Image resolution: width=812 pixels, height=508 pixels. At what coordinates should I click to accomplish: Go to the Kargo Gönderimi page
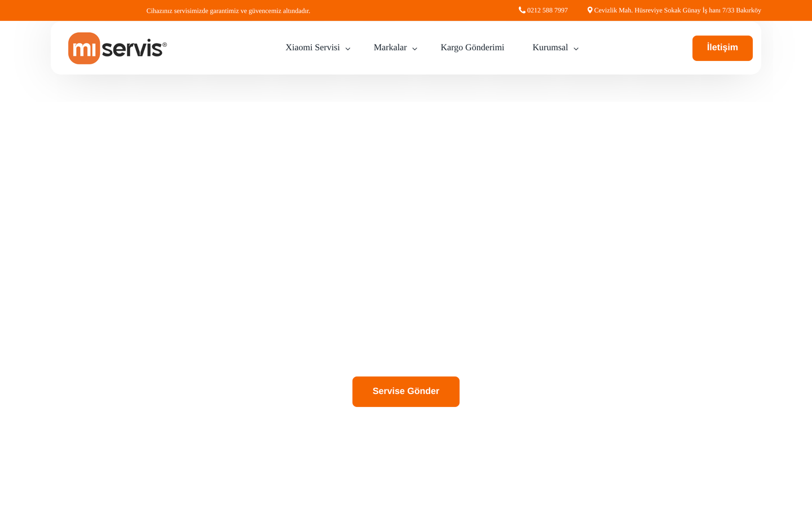[472, 47]
